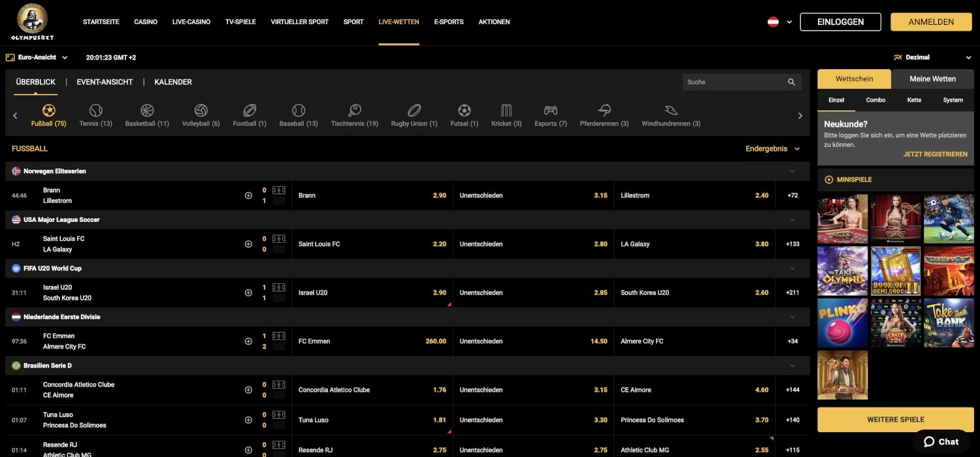Click the plus icon for Saint Louis FC match
This screenshot has height=457, width=980.
248,244
